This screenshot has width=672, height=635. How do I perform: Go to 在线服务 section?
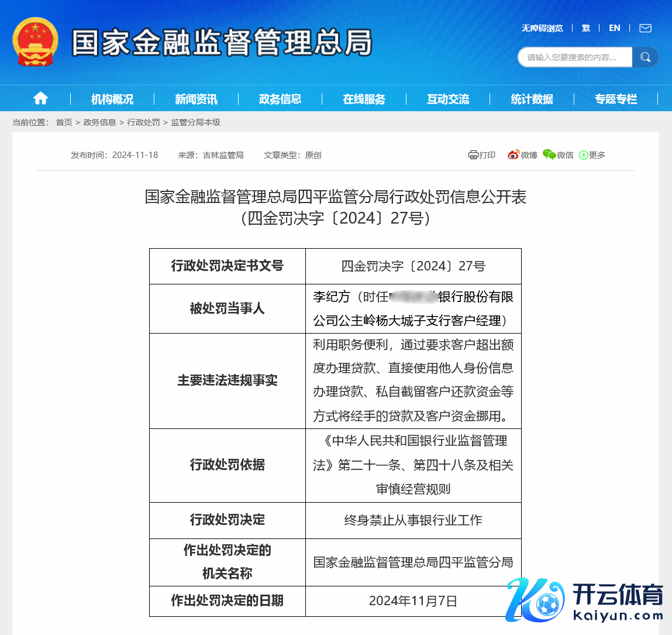[x=364, y=99]
